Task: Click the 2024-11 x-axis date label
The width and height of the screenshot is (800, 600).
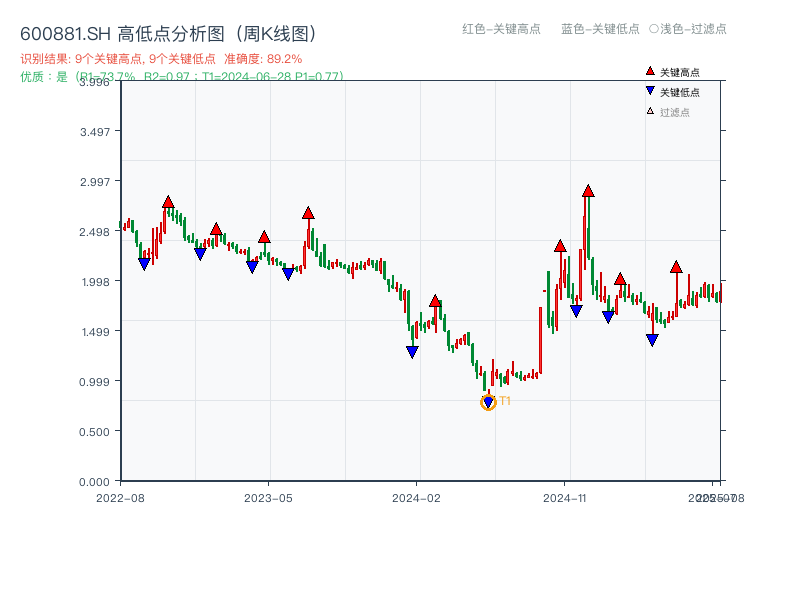Action: [x=565, y=497]
